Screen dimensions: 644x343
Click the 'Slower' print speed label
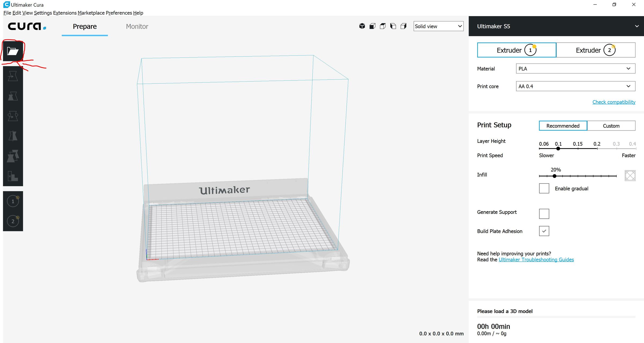click(546, 155)
